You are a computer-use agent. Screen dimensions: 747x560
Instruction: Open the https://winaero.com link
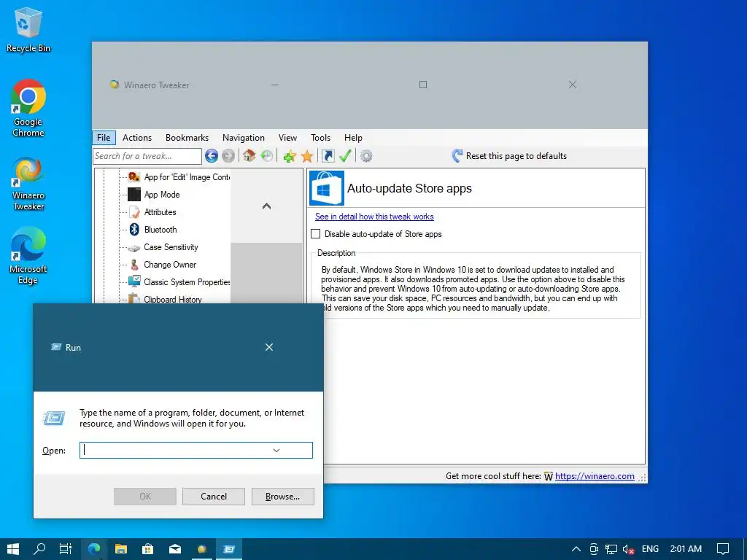[x=595, y=476]
